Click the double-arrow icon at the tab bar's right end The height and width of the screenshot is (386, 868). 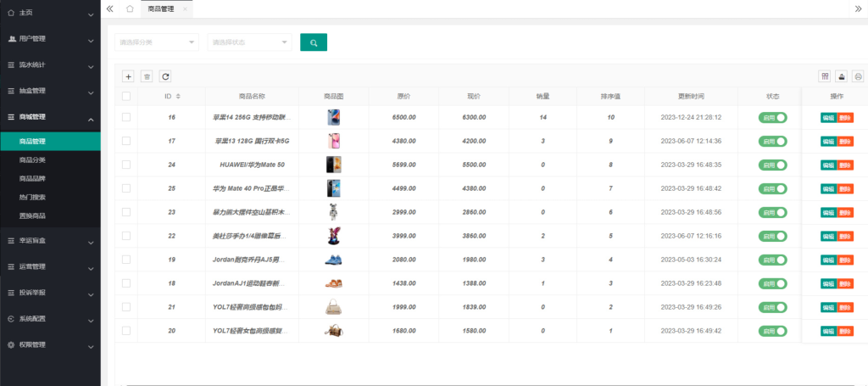[x=859, y=8]
